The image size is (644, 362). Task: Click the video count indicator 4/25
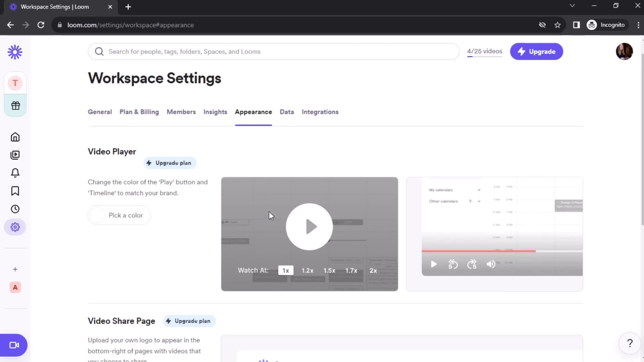(x=484, y=51)
